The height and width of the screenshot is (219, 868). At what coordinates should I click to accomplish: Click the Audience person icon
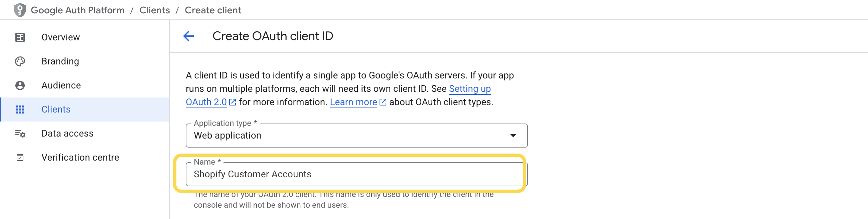[x=20, y=85]
